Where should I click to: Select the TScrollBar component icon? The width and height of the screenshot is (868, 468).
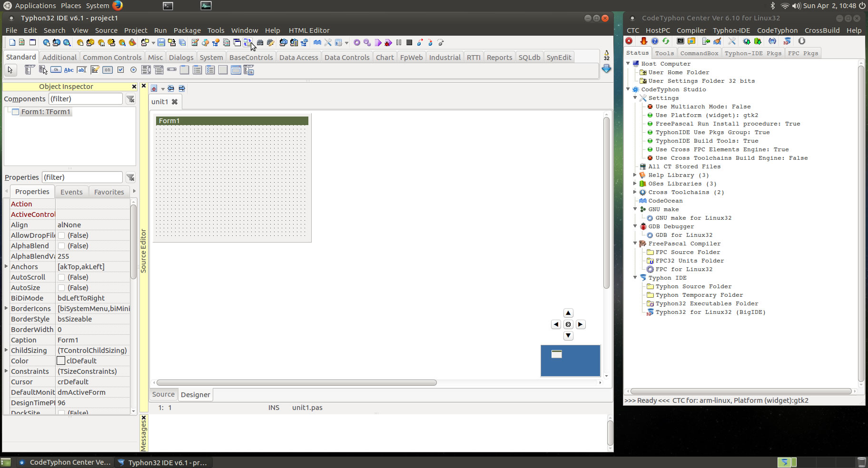[x=172, y=69]
